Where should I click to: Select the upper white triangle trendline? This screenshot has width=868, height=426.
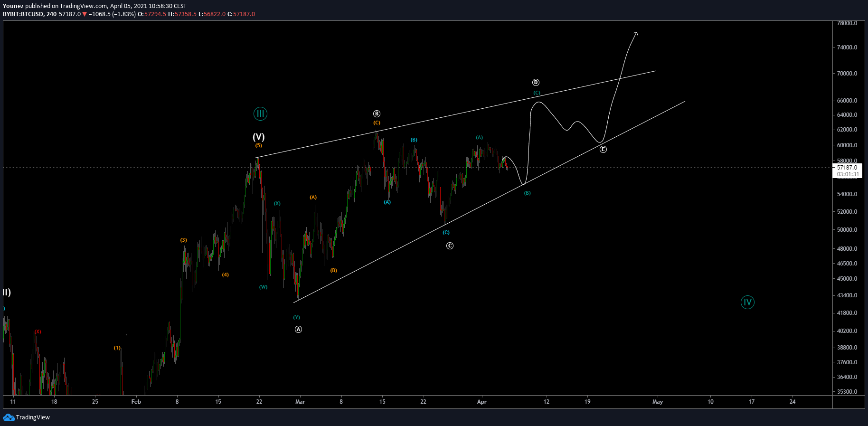456,114
